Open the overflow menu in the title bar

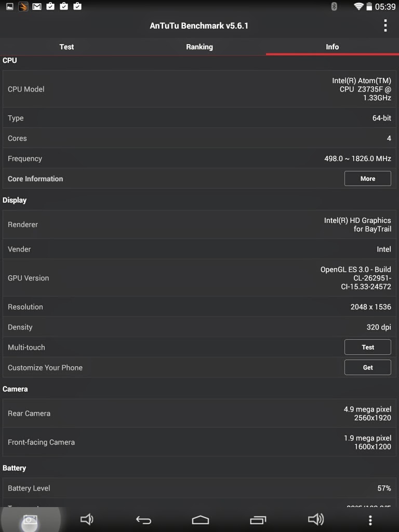coord(385,25)
